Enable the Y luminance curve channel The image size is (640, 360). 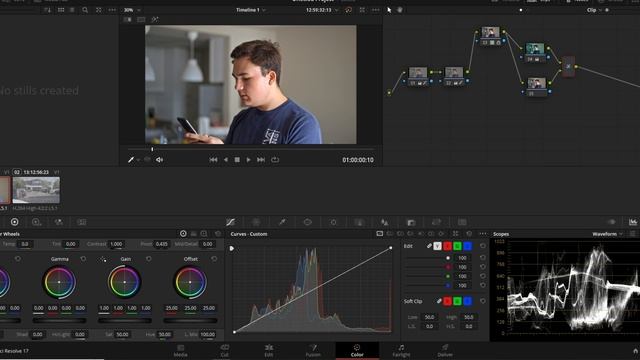[x=437, y=246]
